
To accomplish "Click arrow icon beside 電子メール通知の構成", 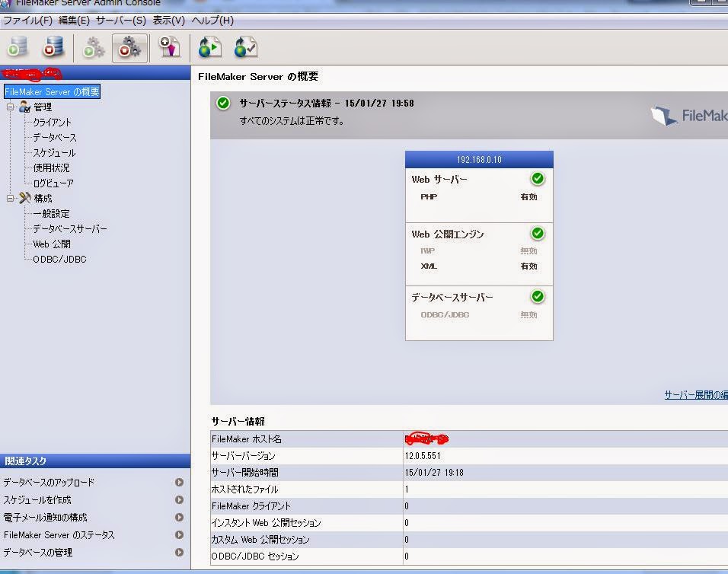I will point(179,518).
